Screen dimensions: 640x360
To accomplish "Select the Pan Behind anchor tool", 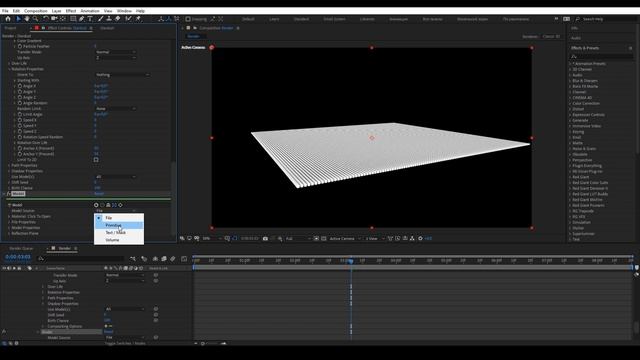I will click(63, 19).
